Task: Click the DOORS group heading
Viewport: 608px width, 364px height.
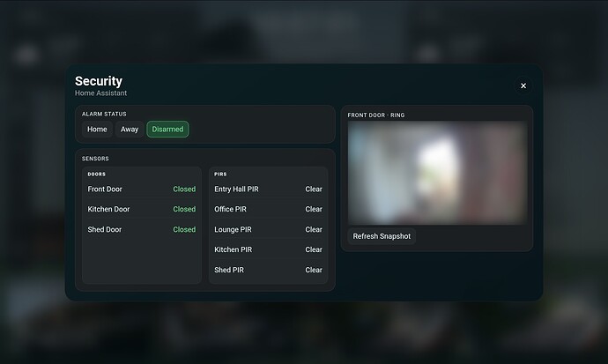Action: (97, 174)
